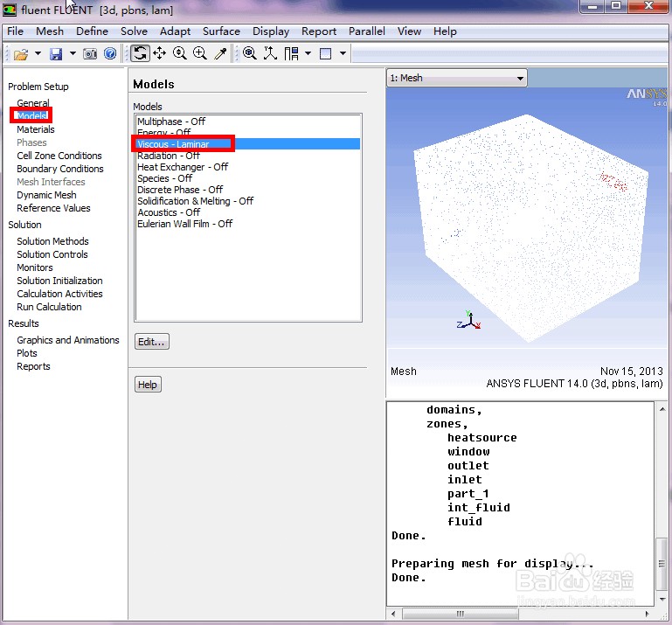
Task: Select 'Multiphase - Off' in Models list
Action: (247, 122)
